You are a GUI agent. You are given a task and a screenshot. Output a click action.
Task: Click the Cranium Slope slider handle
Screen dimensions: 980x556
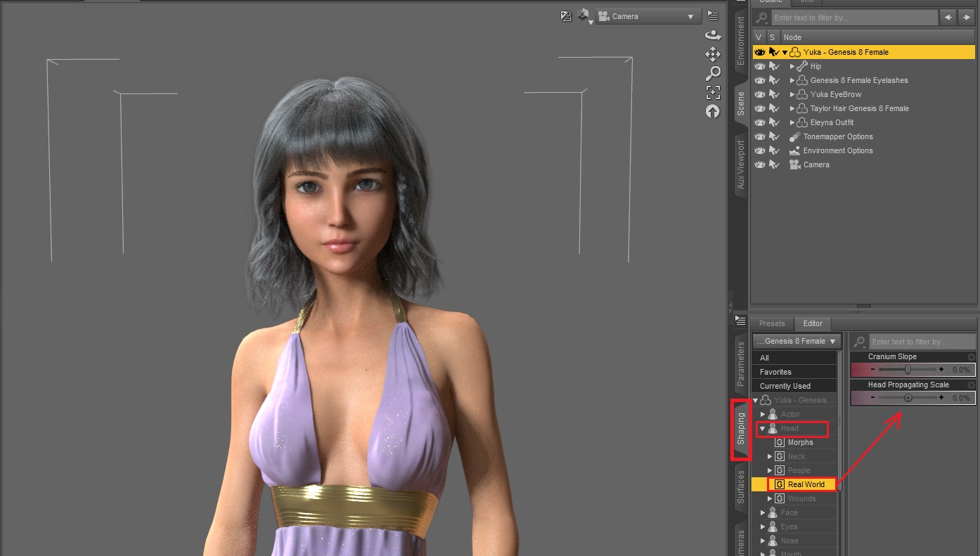coord(908,369)
